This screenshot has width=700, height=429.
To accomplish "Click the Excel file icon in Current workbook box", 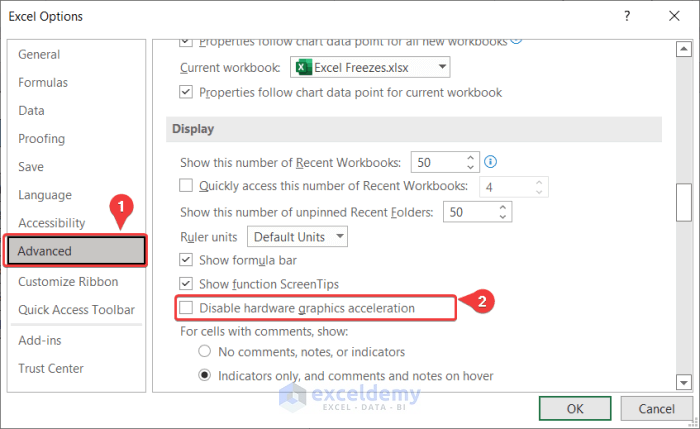I will tap(304, 67).
